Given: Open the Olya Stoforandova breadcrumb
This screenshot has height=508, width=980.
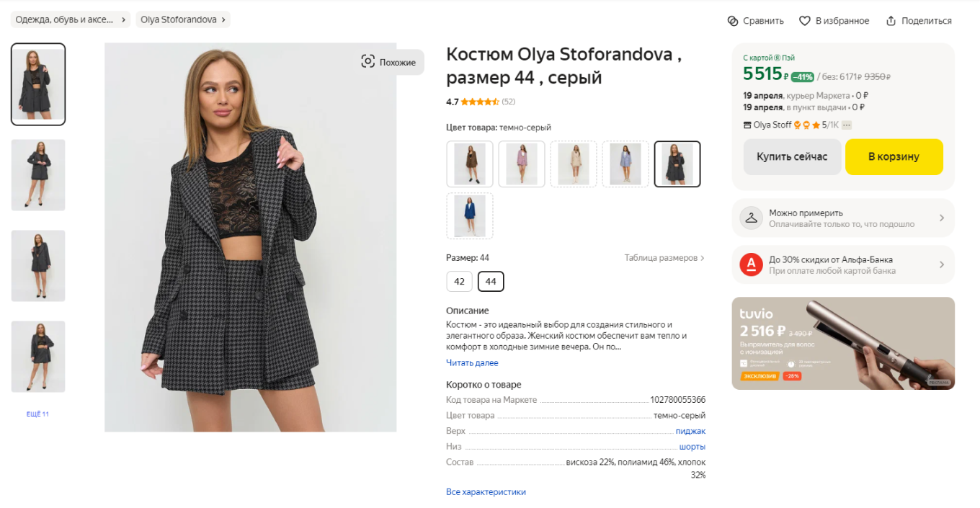Looking at the screenshot, I should [x=182, y=20].
